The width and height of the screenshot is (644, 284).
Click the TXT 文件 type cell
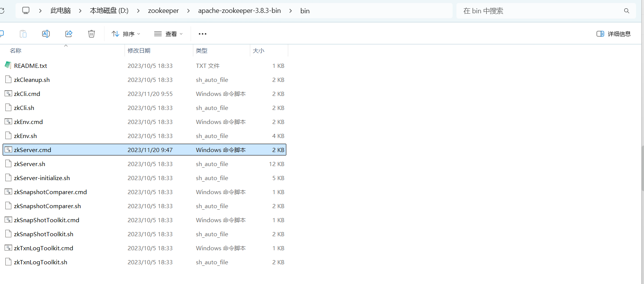[208, 66]
